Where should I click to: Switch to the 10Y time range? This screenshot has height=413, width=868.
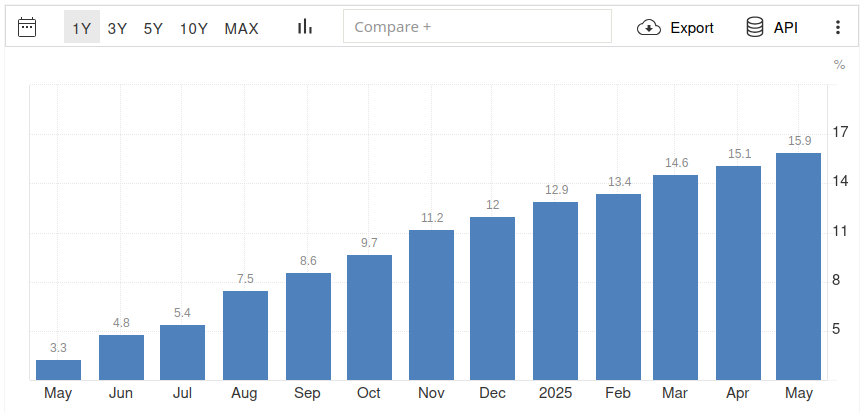(x=193, y=28)
